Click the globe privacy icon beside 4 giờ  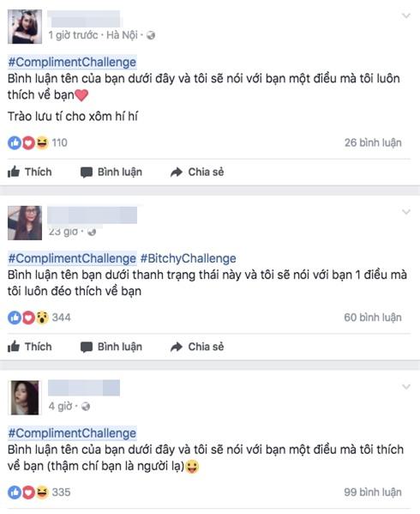[x=86, y=407]
